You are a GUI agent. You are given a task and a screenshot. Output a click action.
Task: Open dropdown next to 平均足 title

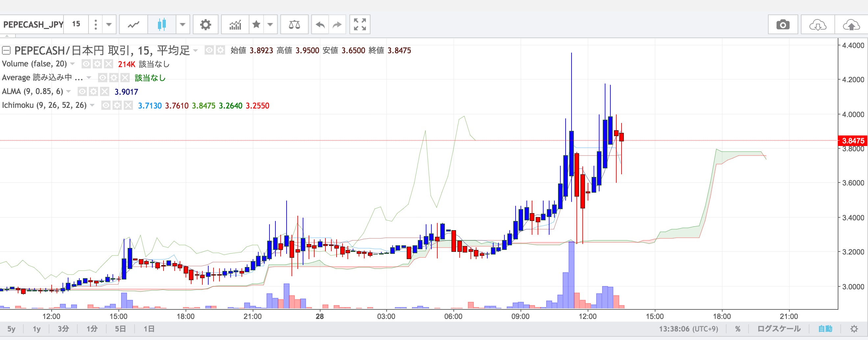[195, 51]
